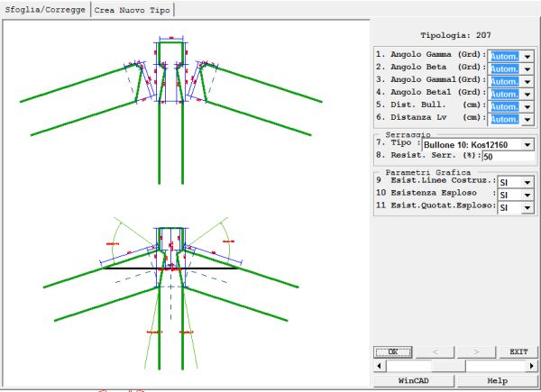Expand the Angolo Gamma1 dropdown
The width and height of the screenshot is (541, 392).
pyautogui.click(x=527, y=81)
